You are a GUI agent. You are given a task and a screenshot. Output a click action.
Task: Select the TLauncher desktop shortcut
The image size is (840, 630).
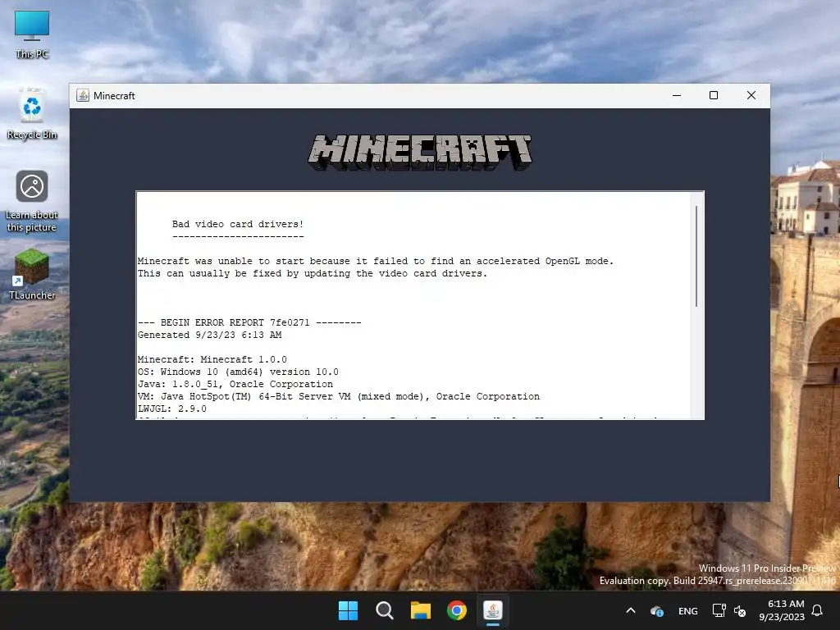(32, 274)
